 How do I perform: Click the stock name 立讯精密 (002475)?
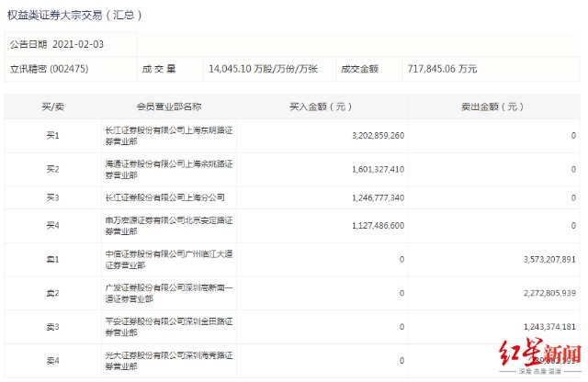tap(49, 69)
